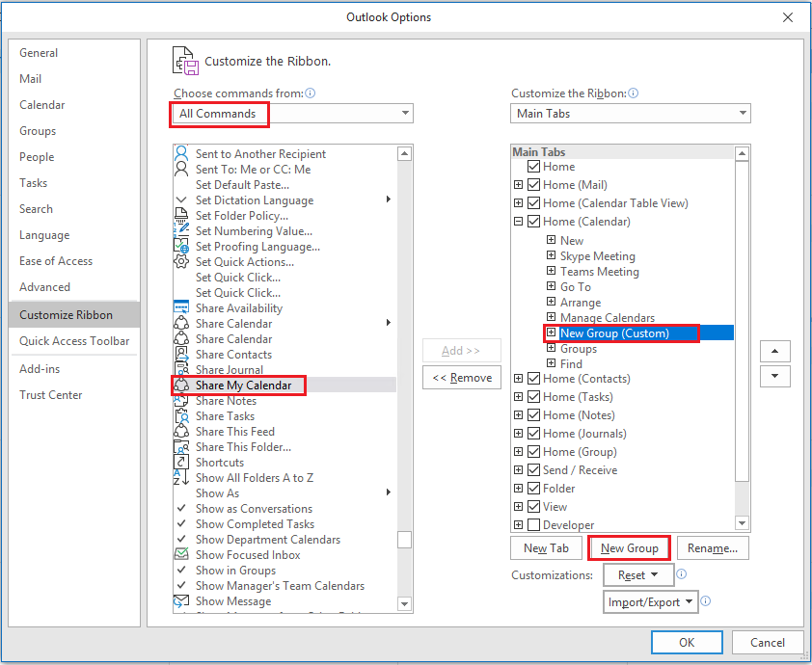Click info icon next to Import/Export
The image size is (812, 665).
pos(705,600)
